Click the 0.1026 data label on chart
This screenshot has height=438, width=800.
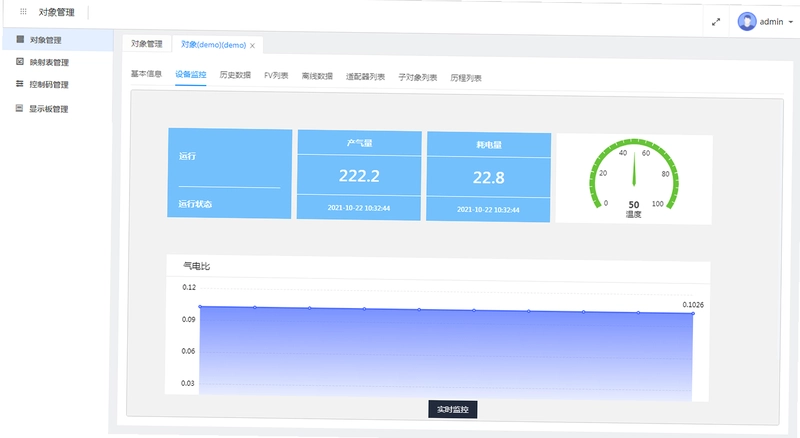(x=693, y=305)
